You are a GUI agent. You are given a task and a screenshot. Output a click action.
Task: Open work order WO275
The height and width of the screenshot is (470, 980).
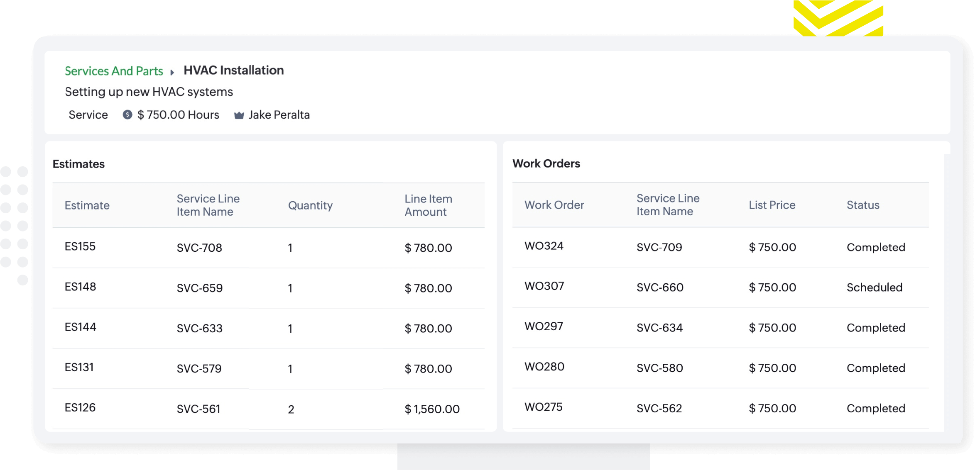pos(543,407)
